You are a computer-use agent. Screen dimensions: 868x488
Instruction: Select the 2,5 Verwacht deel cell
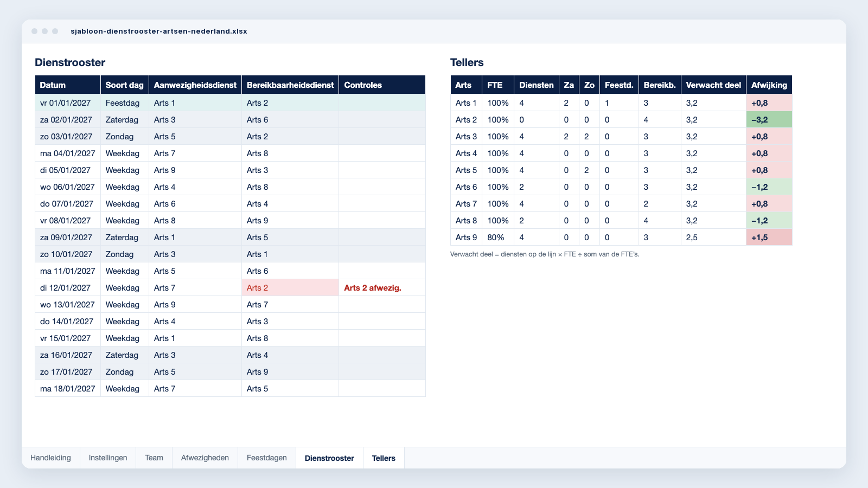coord(713,237)
